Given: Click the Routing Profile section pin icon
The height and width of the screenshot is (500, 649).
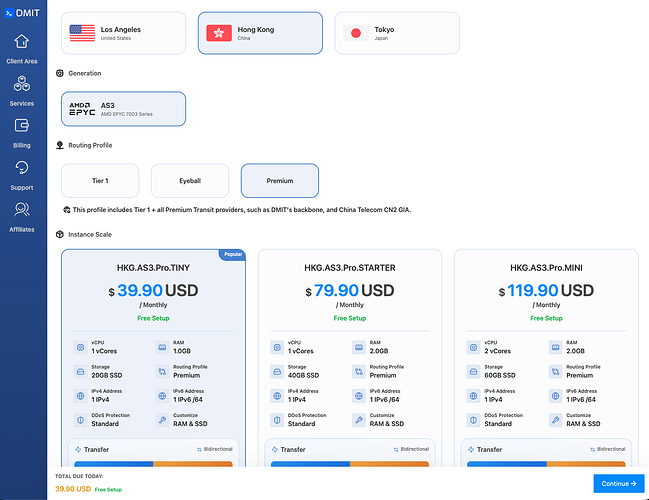Looking at the screenshot, I should point(60,145).
